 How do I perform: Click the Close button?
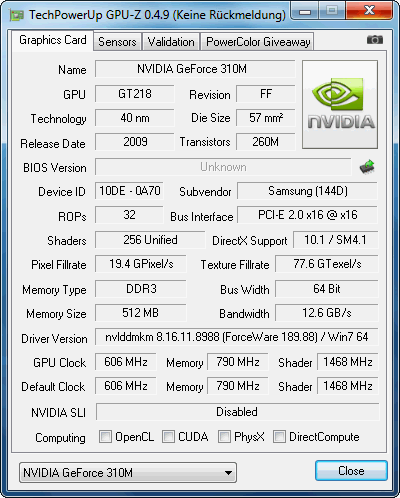(x=351, y=471)
